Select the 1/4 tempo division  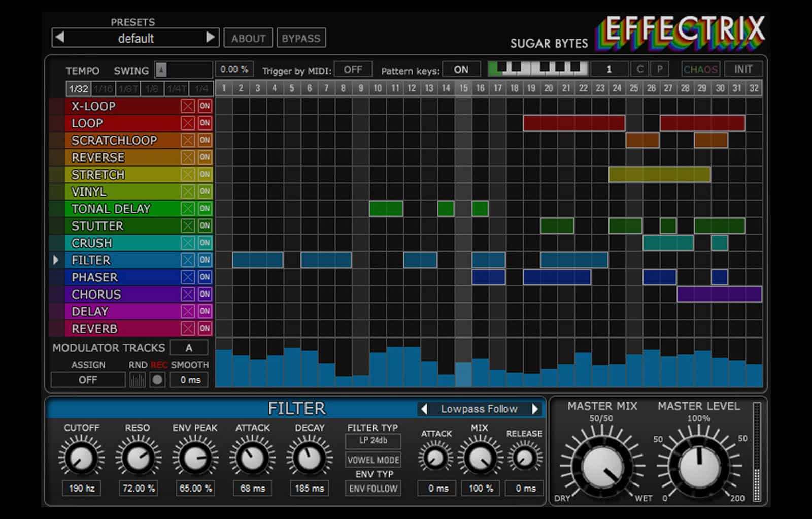[201, 89]
